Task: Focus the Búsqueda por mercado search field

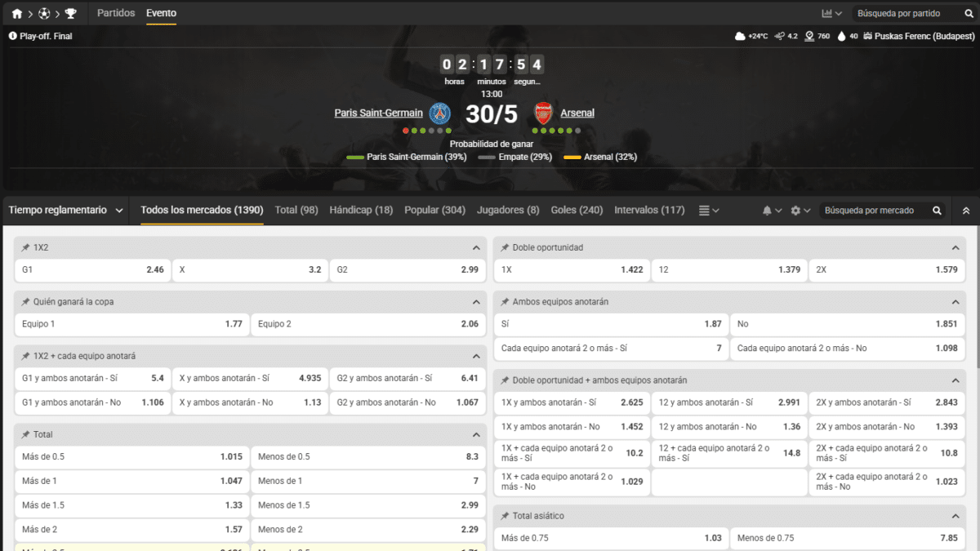Action: point(874,211)
